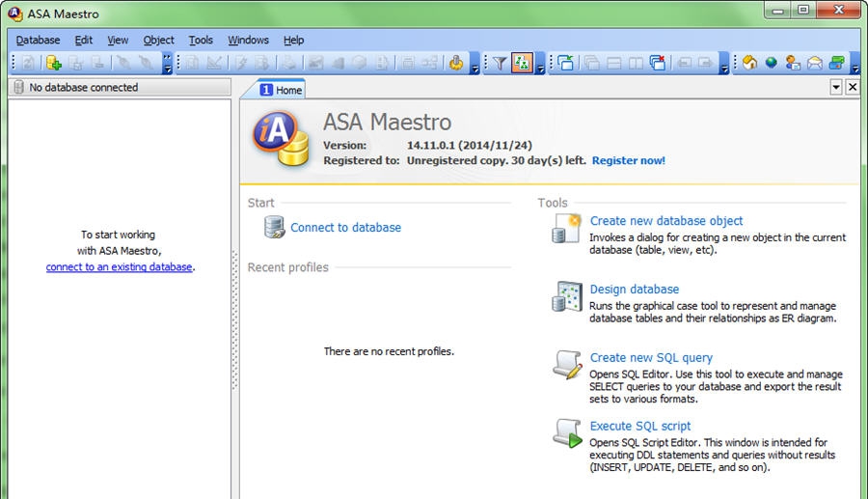Click the envelope email icon in toolbar
The width and height of the screenshot is (868, 499).
tap(814, 64)
